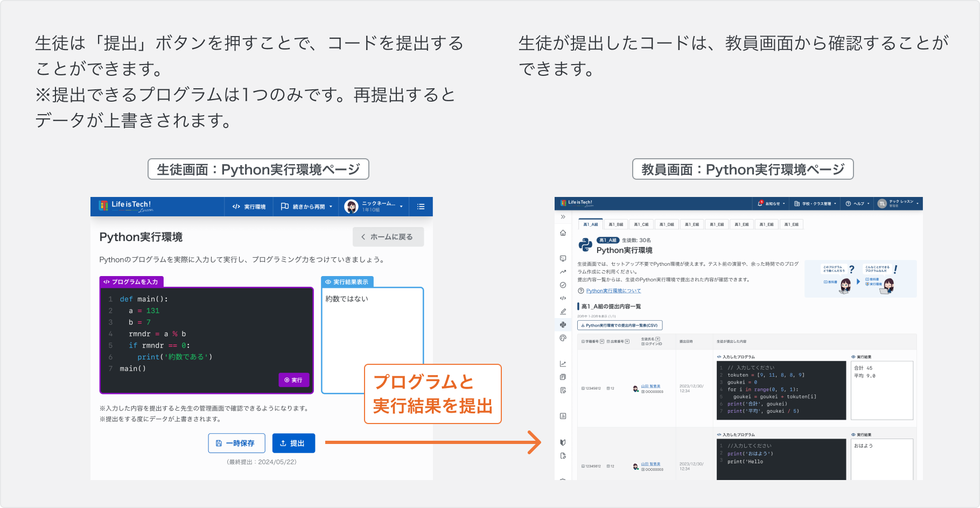Click code brackets icon in teacher sidebar
The image size is (980, 508).
[x=563, y=298]
